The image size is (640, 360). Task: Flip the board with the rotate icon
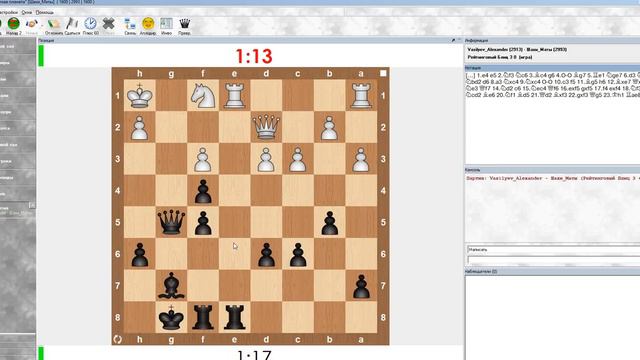(118, 339)
